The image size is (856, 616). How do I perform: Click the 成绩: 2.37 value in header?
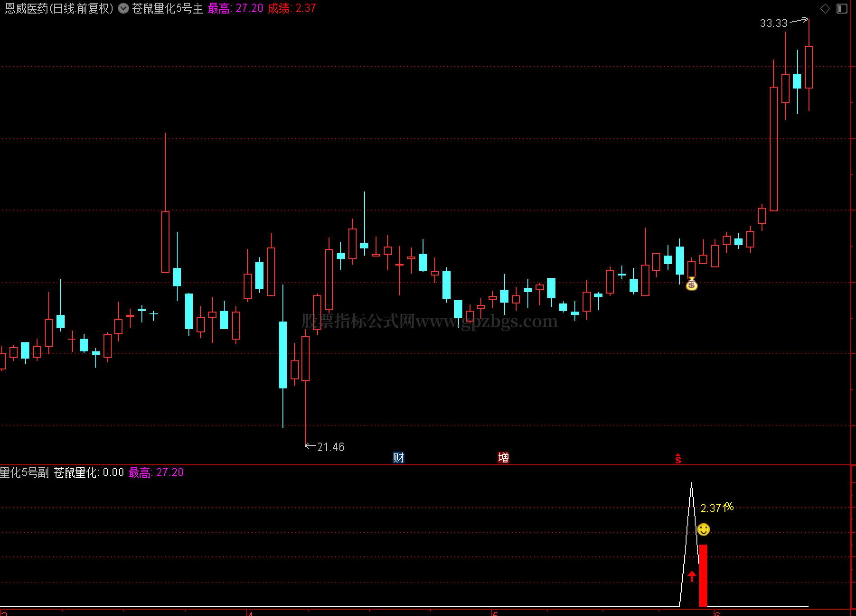(x=292, y=8)
